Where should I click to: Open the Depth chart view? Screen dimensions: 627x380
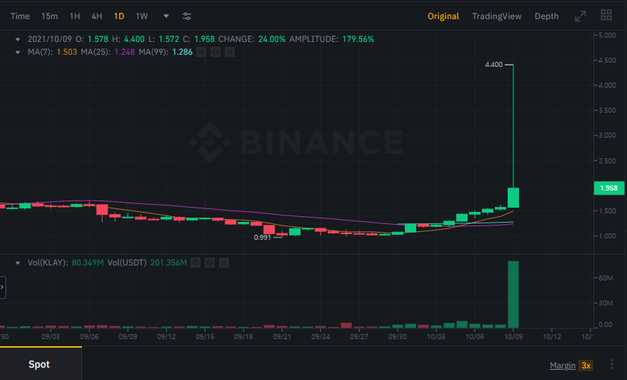(547, 16)
